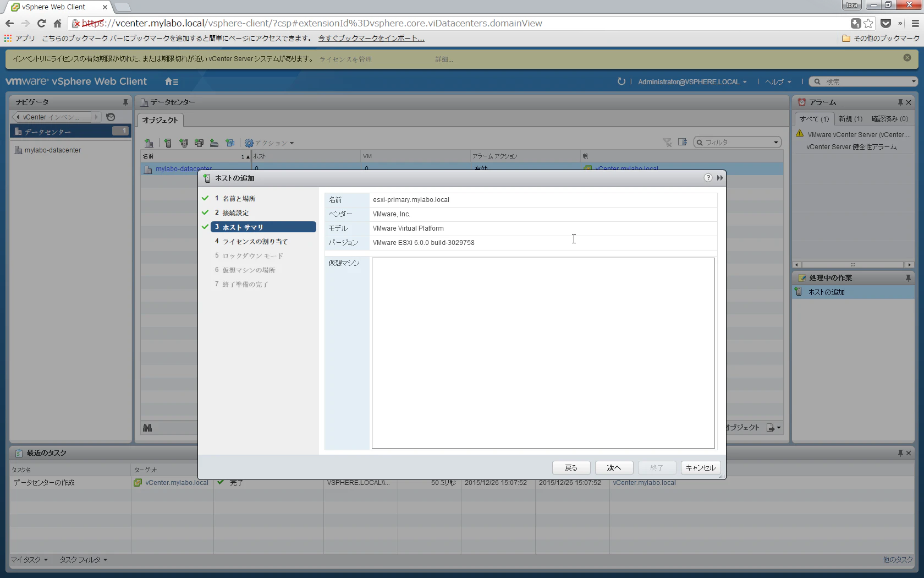924x578 pixels.
Task: Click the new cluster toolbar icon
Action: (184, 143)
